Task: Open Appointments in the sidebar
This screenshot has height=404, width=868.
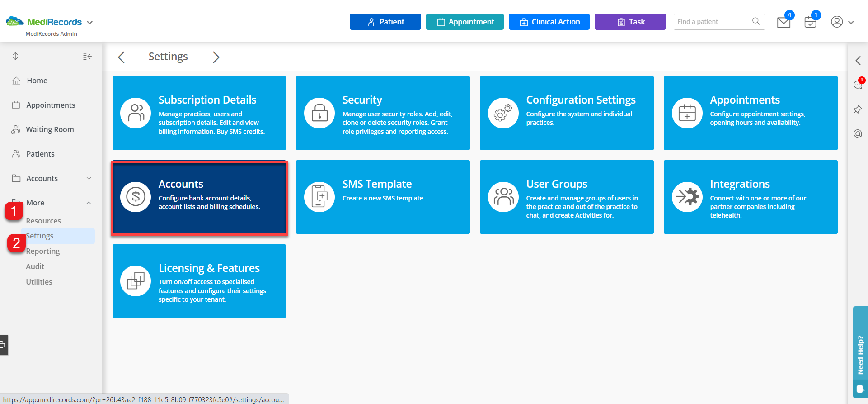Action: pyautogui.click(x=51, y=105)
